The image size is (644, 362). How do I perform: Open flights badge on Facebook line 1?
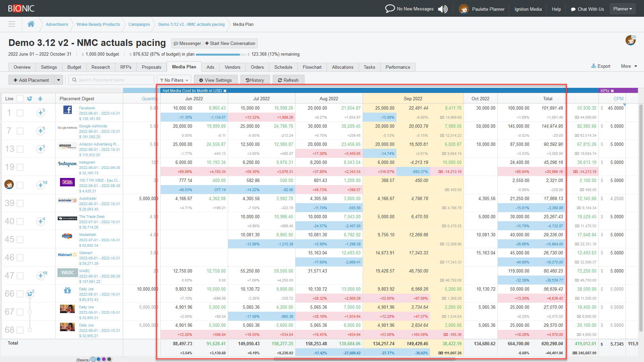point(41,113)
